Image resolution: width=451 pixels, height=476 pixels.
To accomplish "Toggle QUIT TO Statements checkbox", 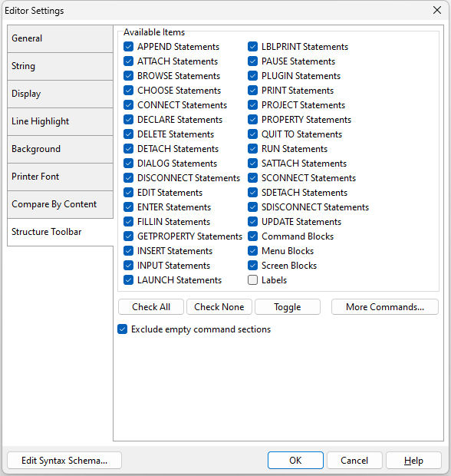I will [x=252, y=134].
